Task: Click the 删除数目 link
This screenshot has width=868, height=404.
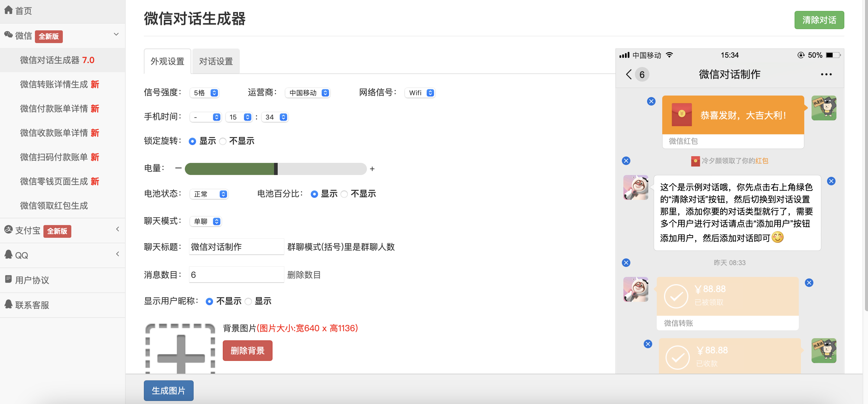Action: click(x=303, y=275)
